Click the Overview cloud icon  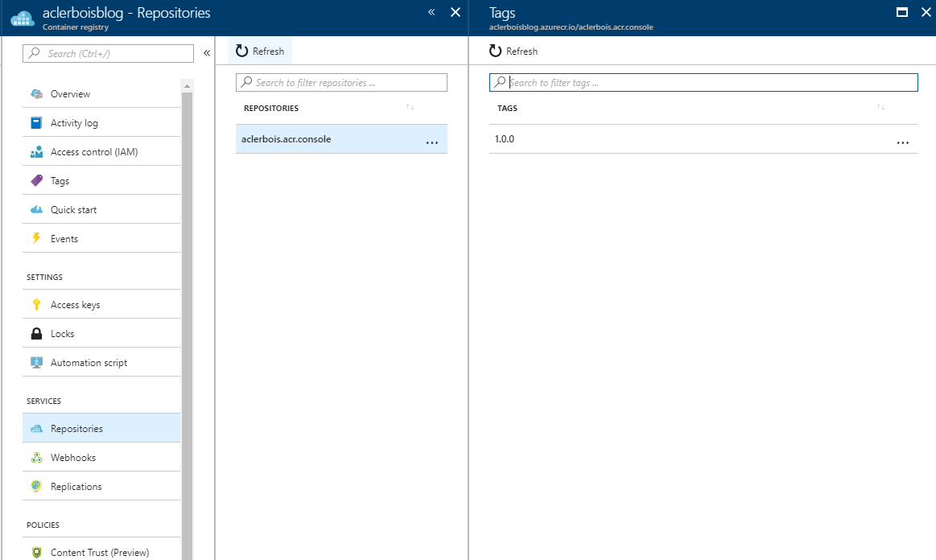tap(36, 94)
